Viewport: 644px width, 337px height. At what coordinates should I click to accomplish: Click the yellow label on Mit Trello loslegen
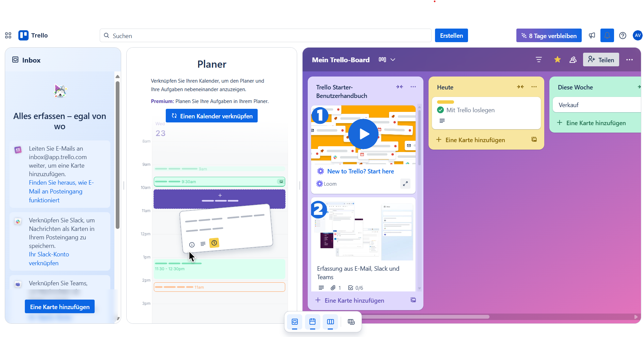tap(446, 102)
